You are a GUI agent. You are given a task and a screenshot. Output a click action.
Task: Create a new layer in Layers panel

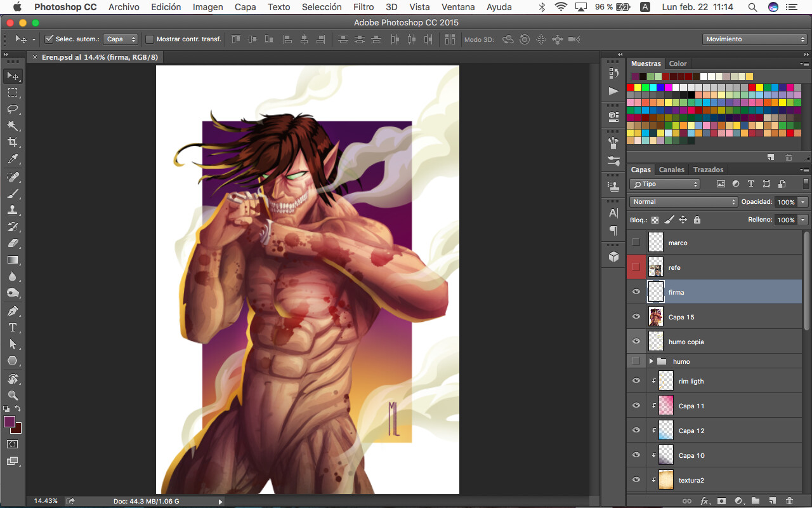coord(772,501)
